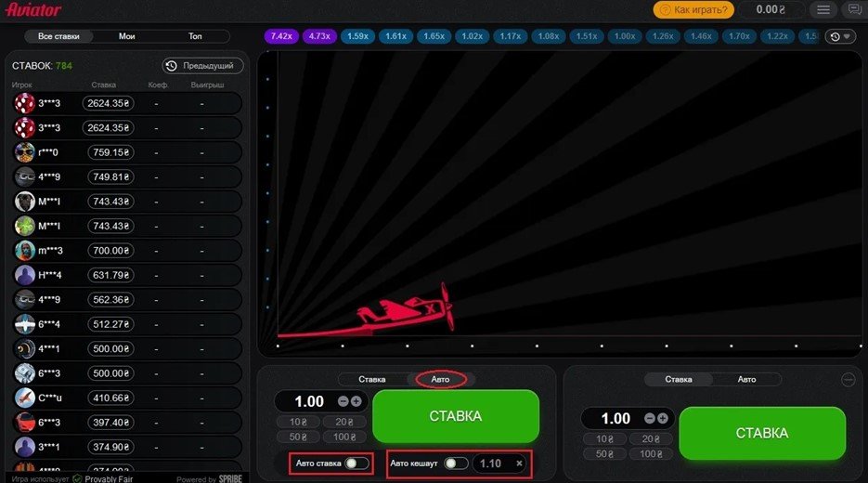Enable the Авто кешаут toggle
868x483 pixels.
tap(455, 463)
